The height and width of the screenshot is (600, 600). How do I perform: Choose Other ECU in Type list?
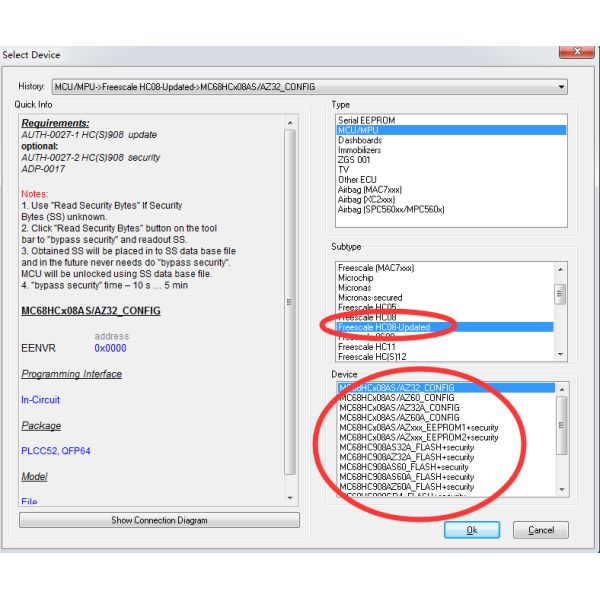coord(362,180)
